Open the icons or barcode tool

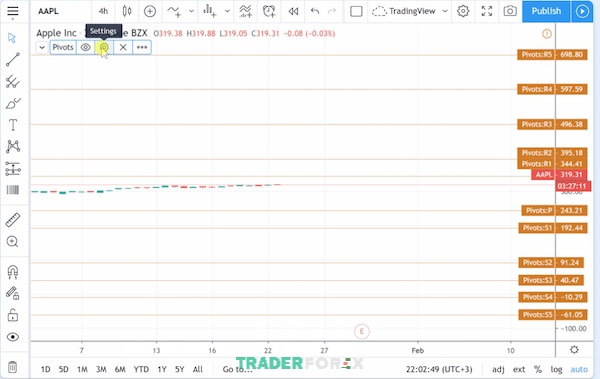point(13,190)
